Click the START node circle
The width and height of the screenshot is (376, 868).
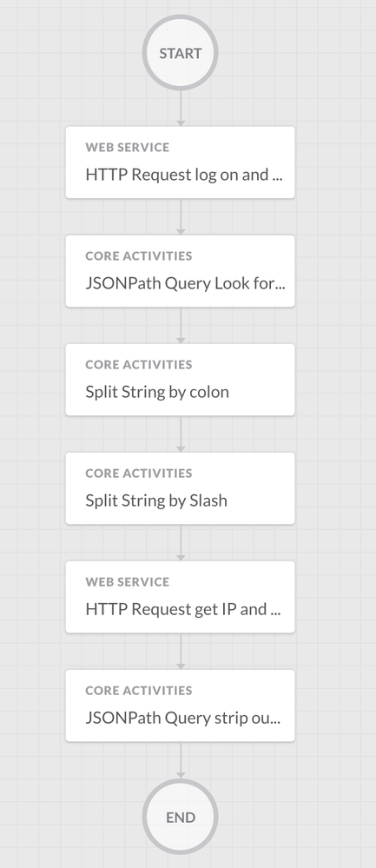click(181, 53)
